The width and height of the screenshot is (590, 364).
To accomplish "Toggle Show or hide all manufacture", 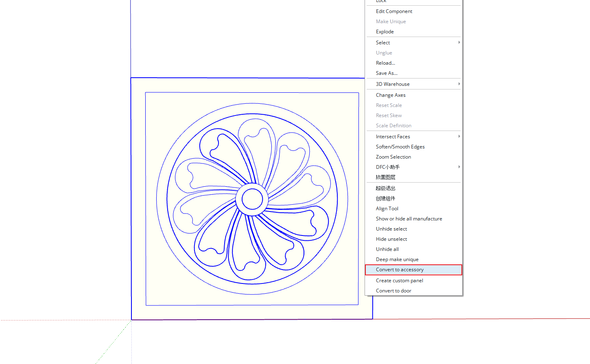I will click(x=409, y=219).
